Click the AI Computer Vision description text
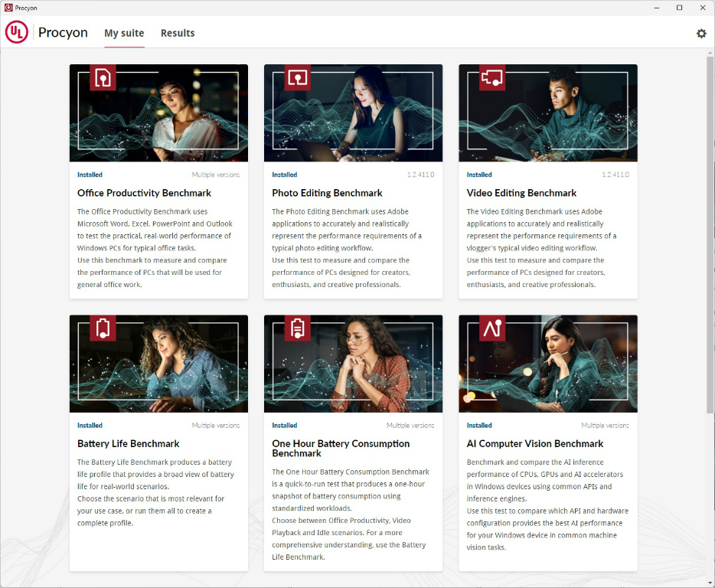 [x=547, y=505]
